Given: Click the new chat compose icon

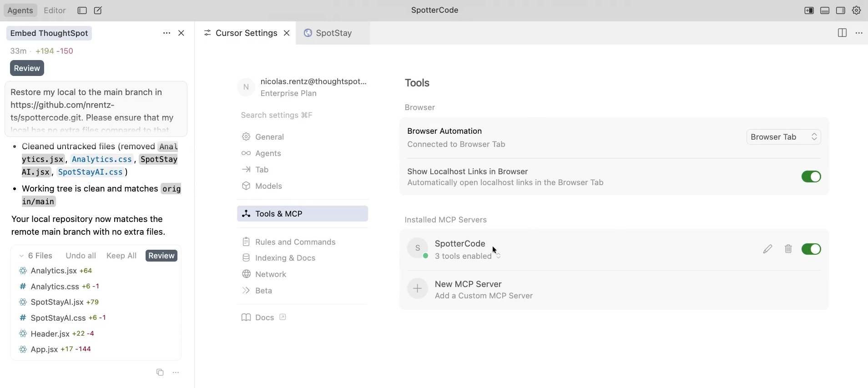Looking at the screenshot, I should click(98, 10).
